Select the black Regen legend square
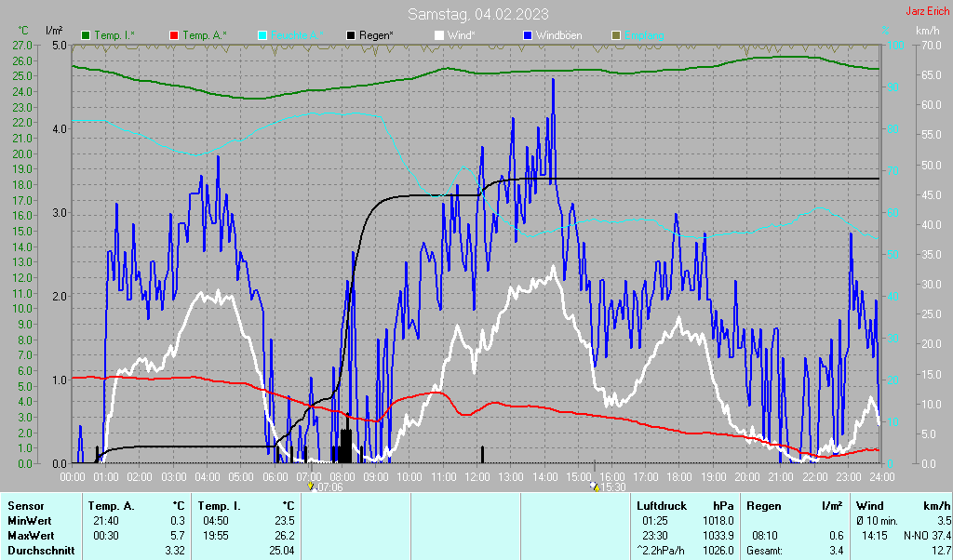 point(351,35)
